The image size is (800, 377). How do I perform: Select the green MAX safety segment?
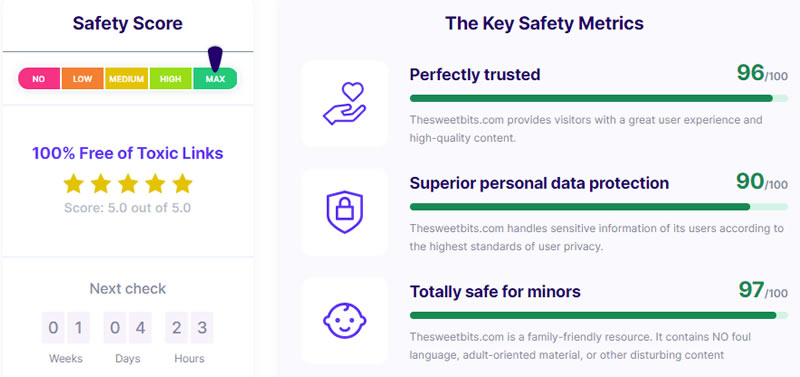215,79
